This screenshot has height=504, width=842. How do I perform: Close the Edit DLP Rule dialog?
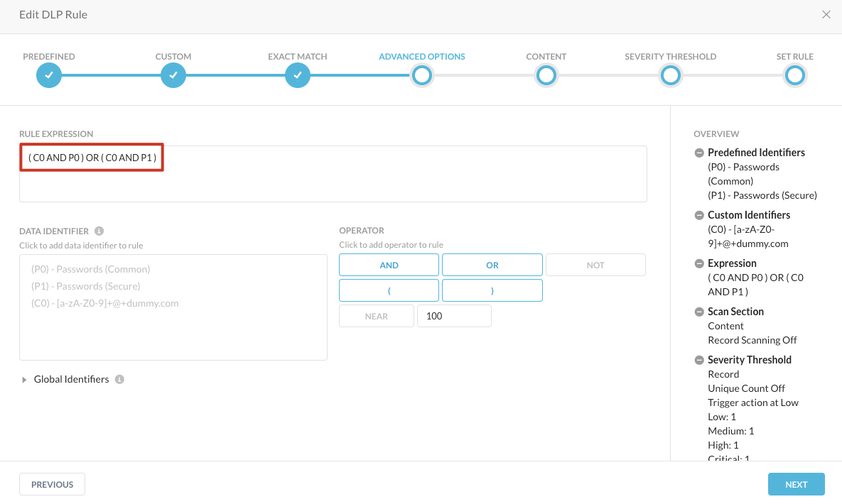(x=826, y=14)
